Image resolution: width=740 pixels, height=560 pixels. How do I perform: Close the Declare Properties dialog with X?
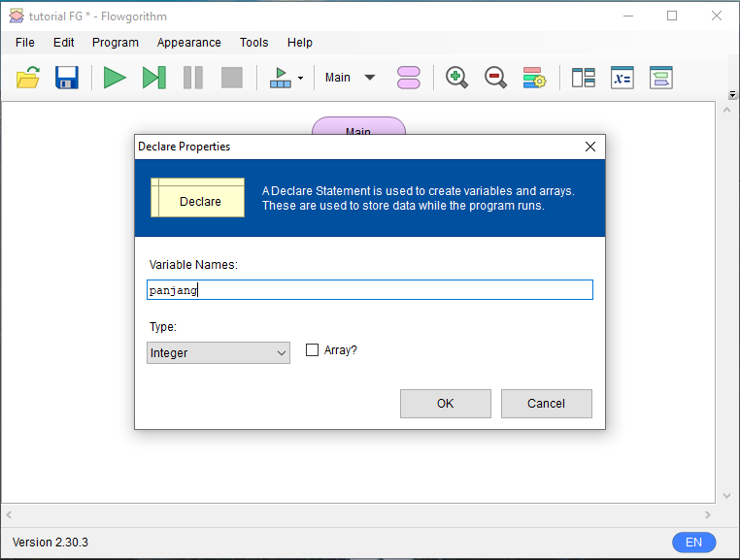click(589, 147)
